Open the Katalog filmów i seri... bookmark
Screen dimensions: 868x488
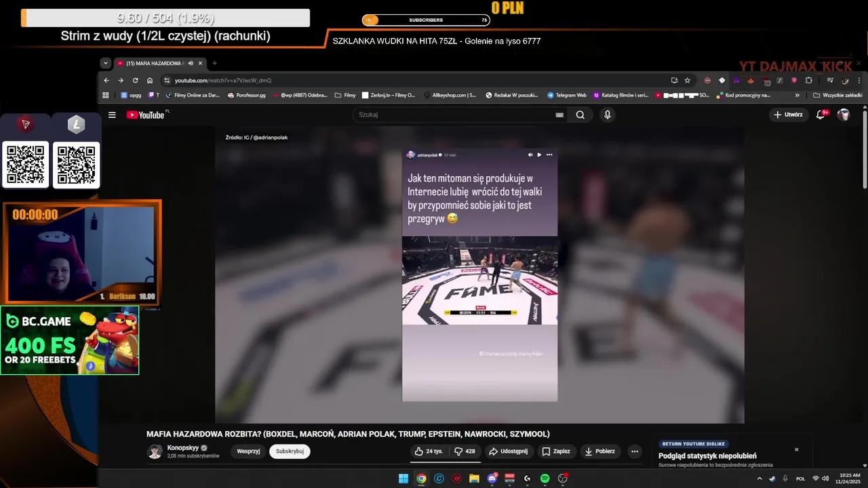coord(620,95)
